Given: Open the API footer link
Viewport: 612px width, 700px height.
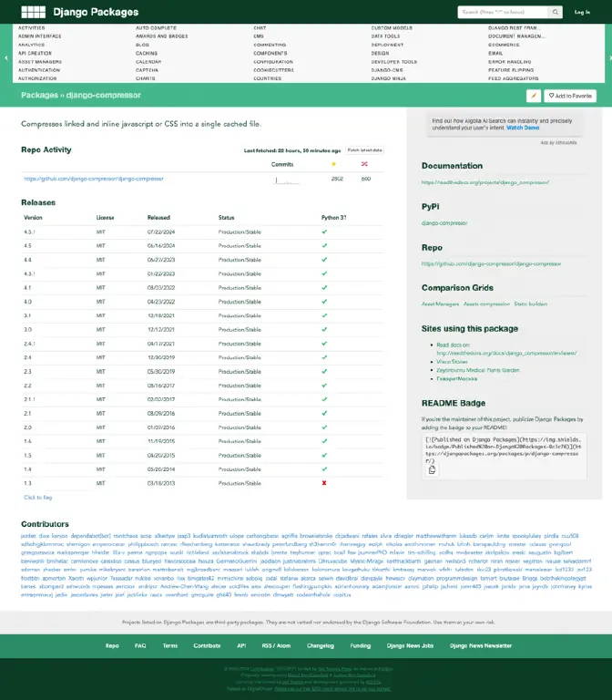Looking at the screenshot, I should click(x=241, y=645).
